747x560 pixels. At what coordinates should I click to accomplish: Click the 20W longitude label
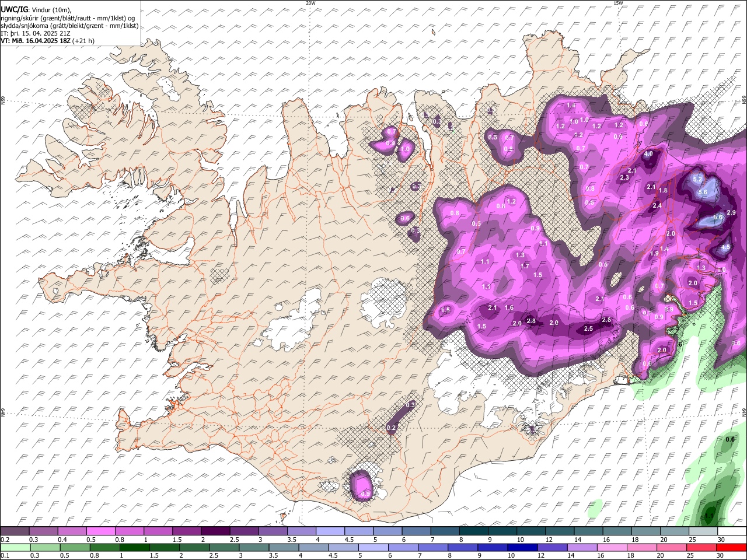coord(310,3)
